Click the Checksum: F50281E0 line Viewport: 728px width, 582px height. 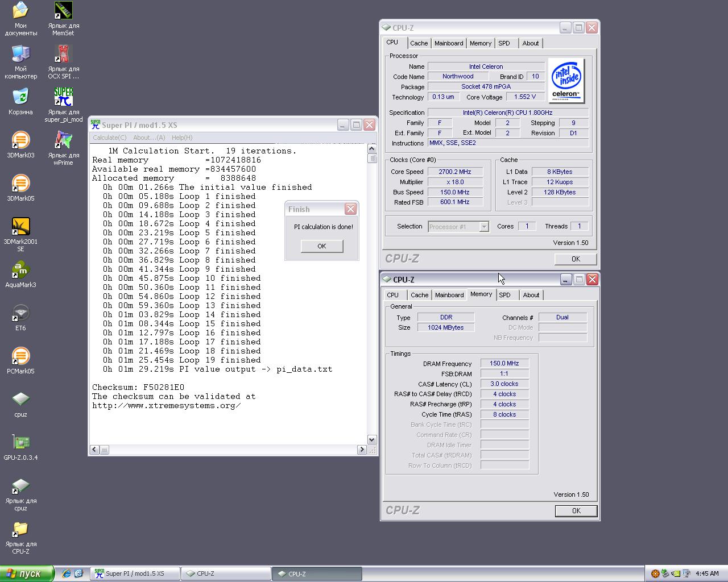[x=138, y=387]
